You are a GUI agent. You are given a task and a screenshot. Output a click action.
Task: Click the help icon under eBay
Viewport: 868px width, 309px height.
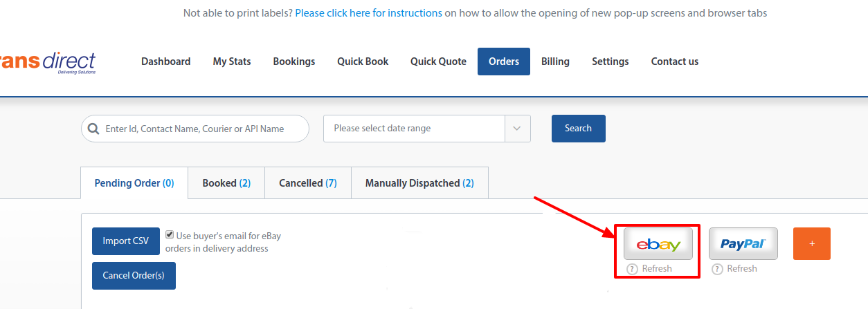pyautogui.click(x=632, y=269)
